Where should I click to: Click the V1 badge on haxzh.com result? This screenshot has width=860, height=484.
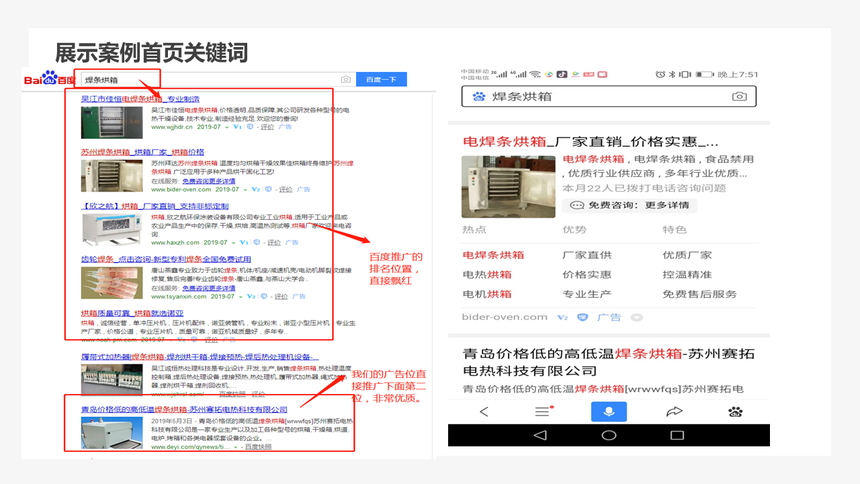click(x=244, y=242)
